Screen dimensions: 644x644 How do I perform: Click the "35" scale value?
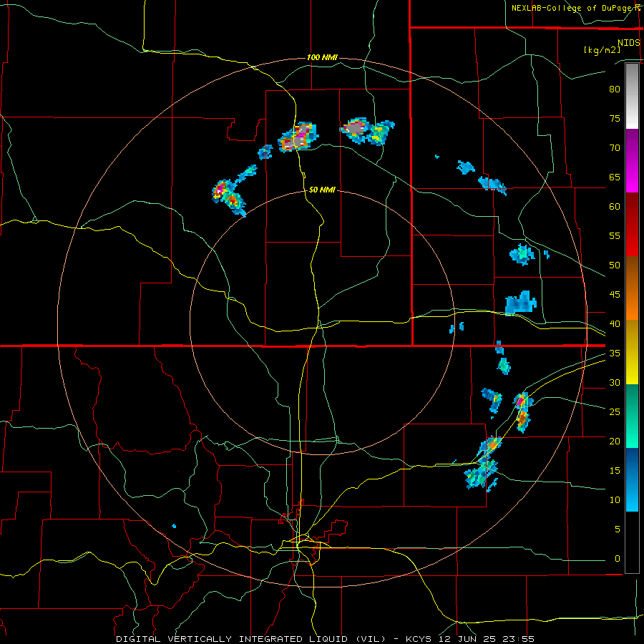pos(615,353)
